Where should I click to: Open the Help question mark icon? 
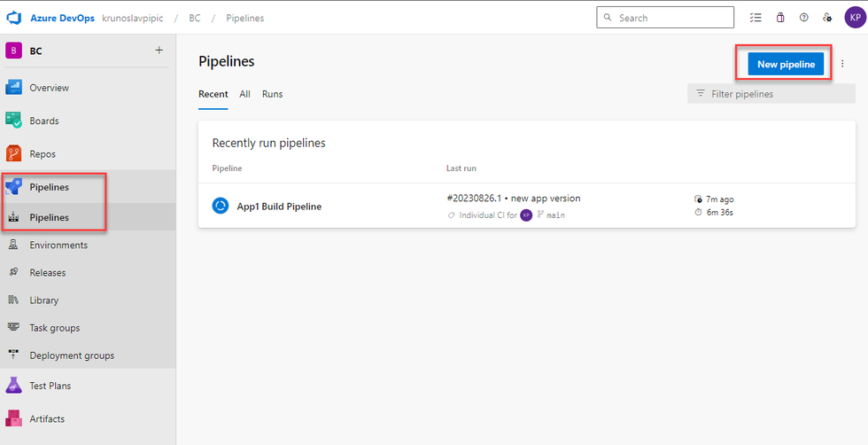pyautogui.click(x=804, y=18)
